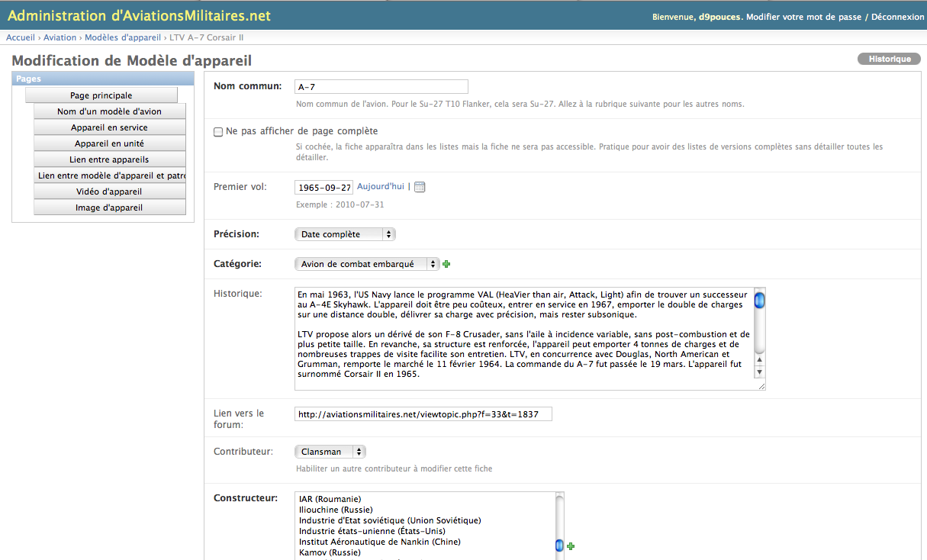
Task: Open the Précision dropdown
Action: (x=345, y=234)
